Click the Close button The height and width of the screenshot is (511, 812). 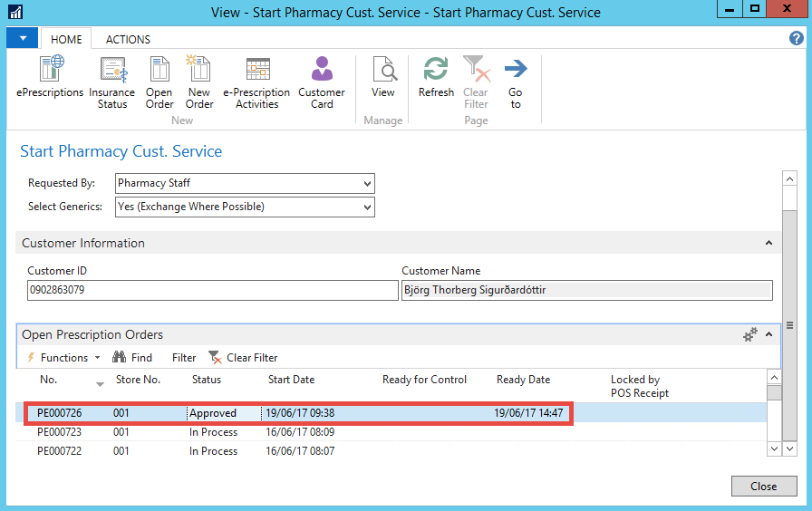[x=763, y=487]
